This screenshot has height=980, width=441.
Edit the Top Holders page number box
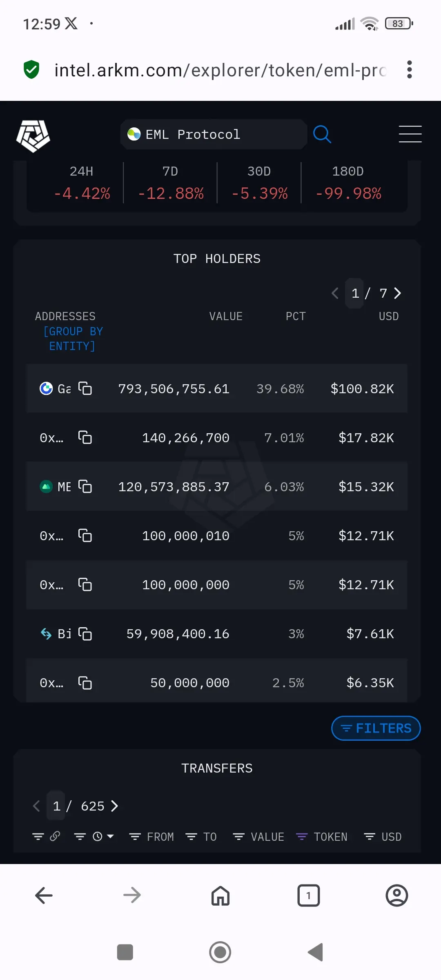pyautogui.click(x=355, y=293)
